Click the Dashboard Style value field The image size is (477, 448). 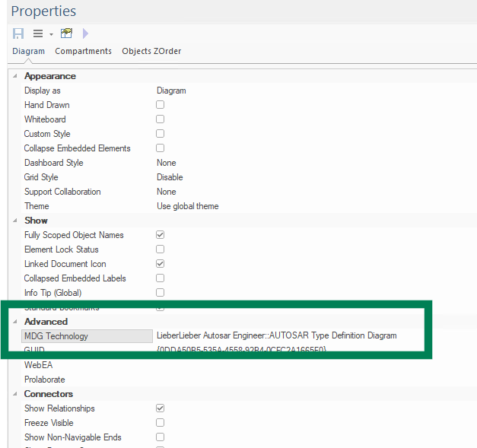point(166,163)
